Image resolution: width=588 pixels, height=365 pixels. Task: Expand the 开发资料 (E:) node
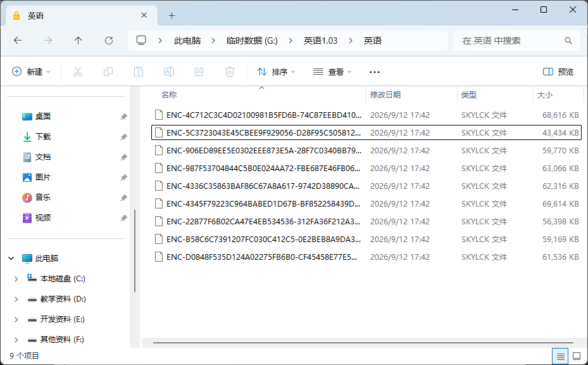click(x=16, y=319)
